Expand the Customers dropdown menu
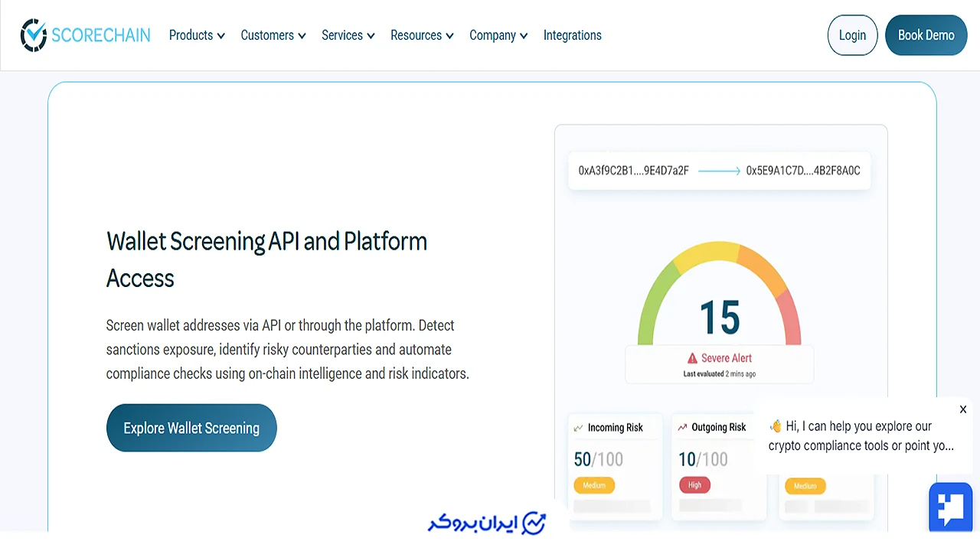This screenshot has width=980, height=551. (273, 35)
